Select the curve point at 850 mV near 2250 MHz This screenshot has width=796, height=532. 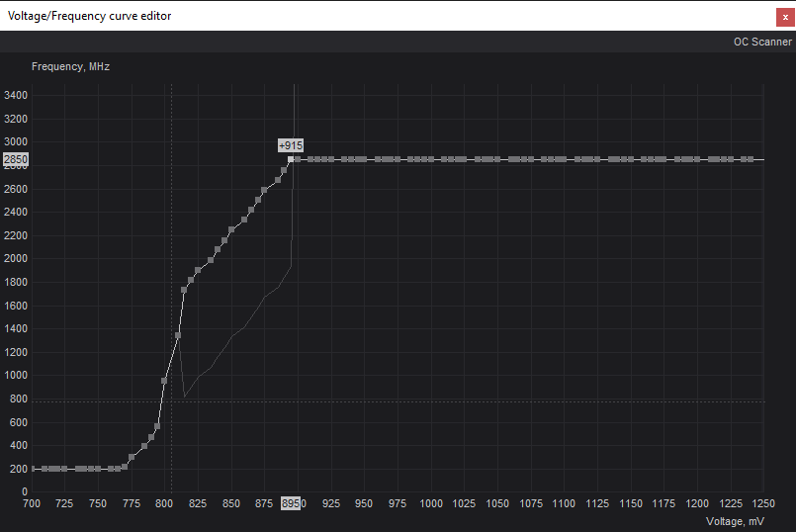pyautogui.click(x=231, y=229)
